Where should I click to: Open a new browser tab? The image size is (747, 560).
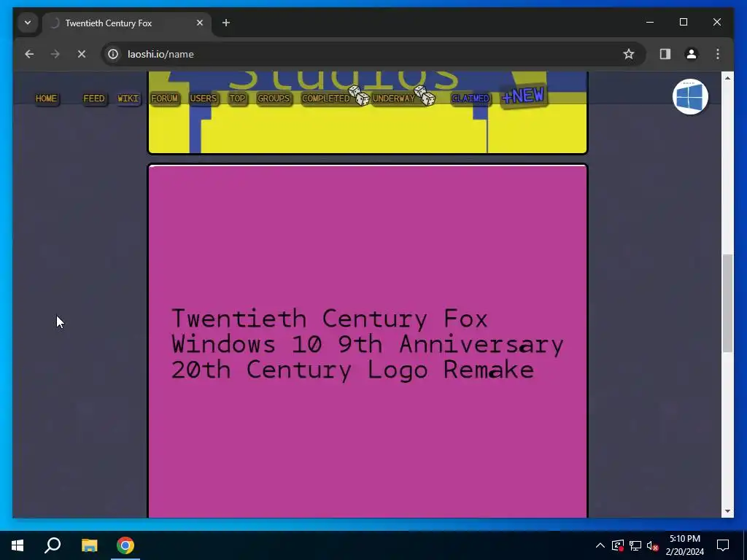pyautogui.click(x=226, y=23)
